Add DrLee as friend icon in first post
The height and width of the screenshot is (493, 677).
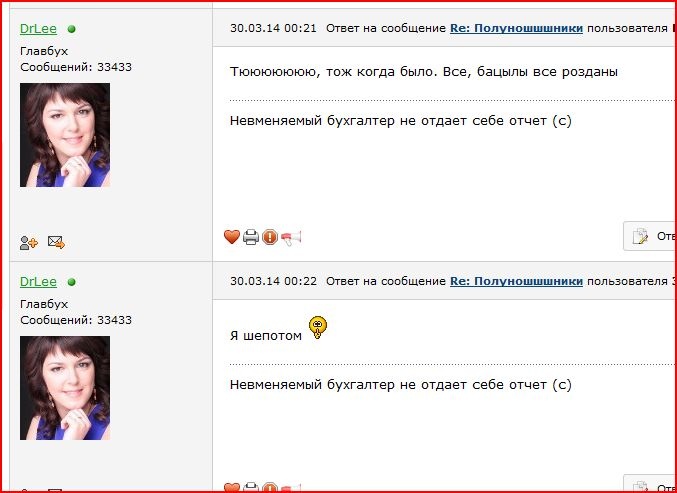click(29, 243)
